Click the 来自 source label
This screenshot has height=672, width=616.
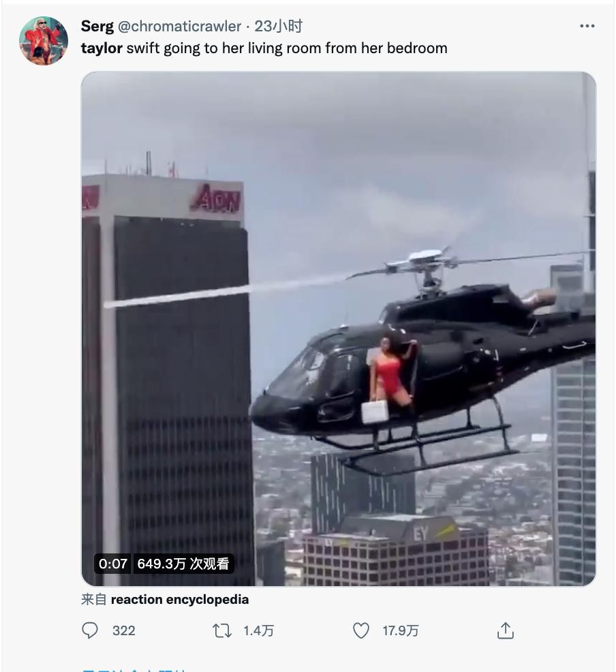pos(94,599)
